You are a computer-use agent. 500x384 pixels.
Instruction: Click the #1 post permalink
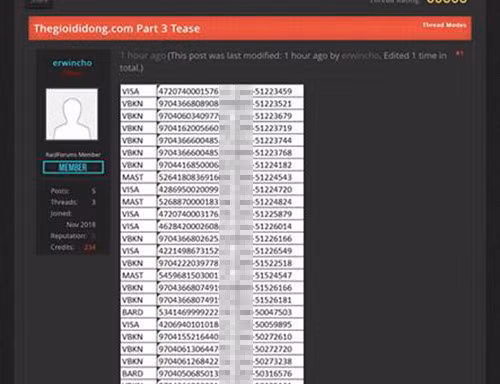coord(460,53)
